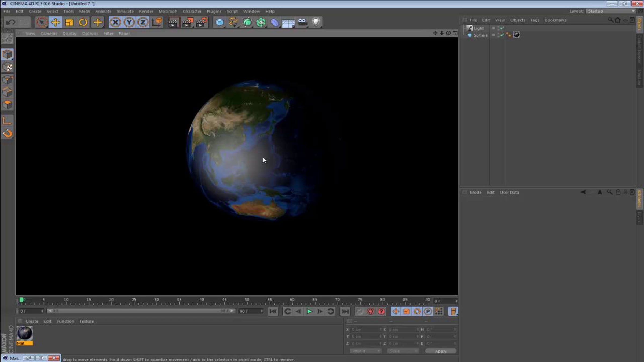Click the snap magnet icon
This screenshot has width=644, height=362.
7,133
